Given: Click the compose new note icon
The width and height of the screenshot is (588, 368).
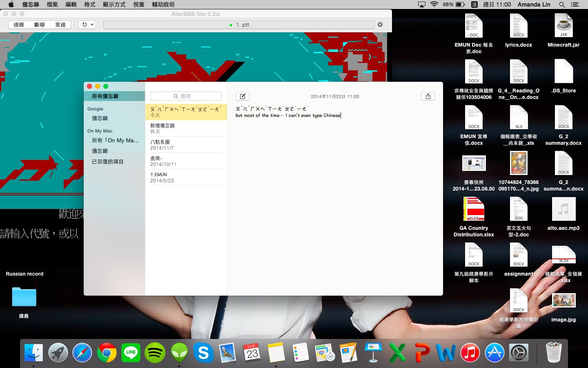Looking at the screenshot, I should 243,96.
